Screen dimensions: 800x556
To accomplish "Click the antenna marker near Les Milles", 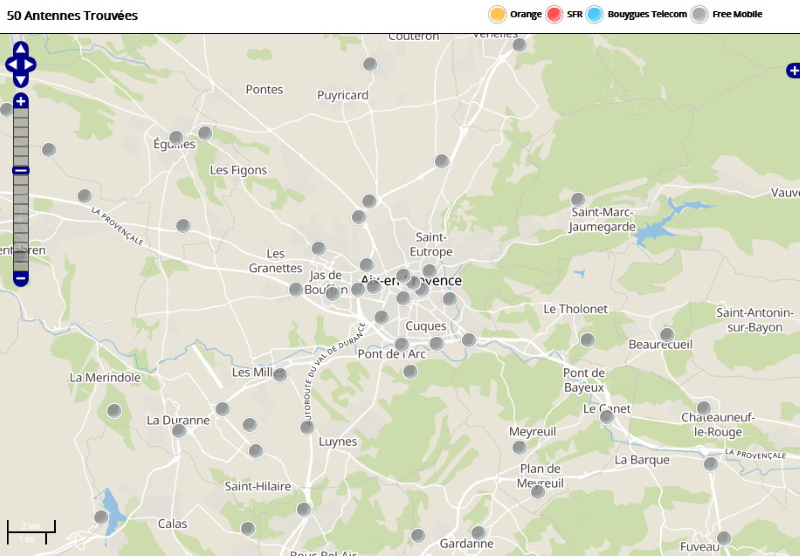I will (280, 375).
